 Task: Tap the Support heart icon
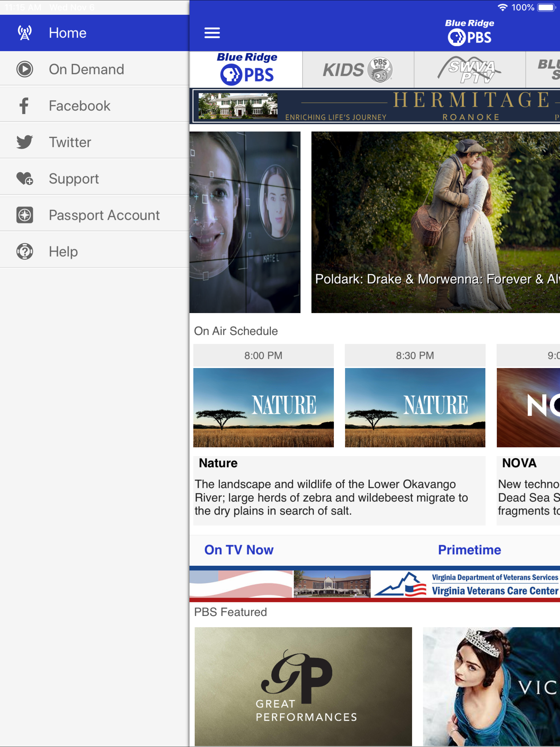25,178
